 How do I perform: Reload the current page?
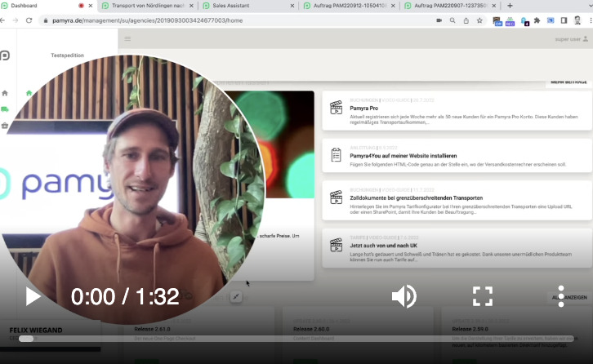[x=29, y=20]
